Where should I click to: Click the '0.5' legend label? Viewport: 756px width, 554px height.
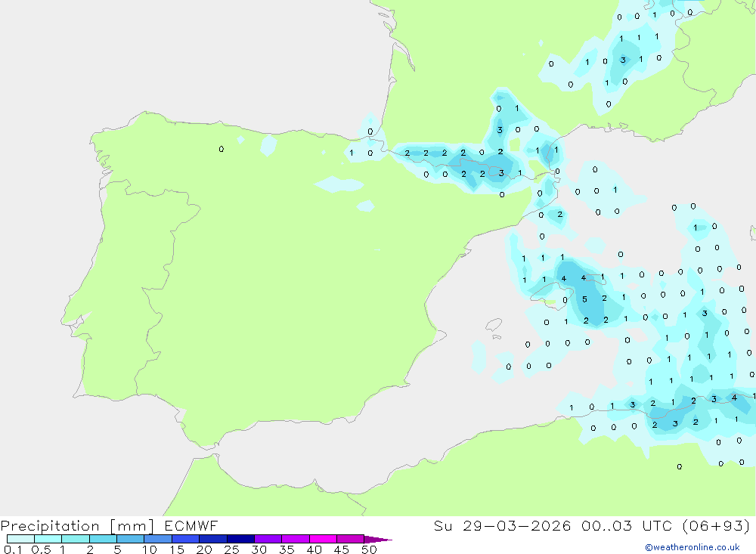pos(41,549)
